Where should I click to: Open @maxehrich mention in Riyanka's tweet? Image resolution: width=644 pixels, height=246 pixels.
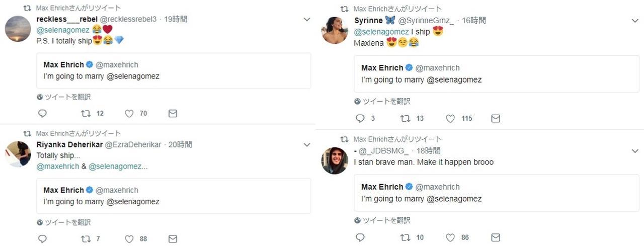[58, 167]
